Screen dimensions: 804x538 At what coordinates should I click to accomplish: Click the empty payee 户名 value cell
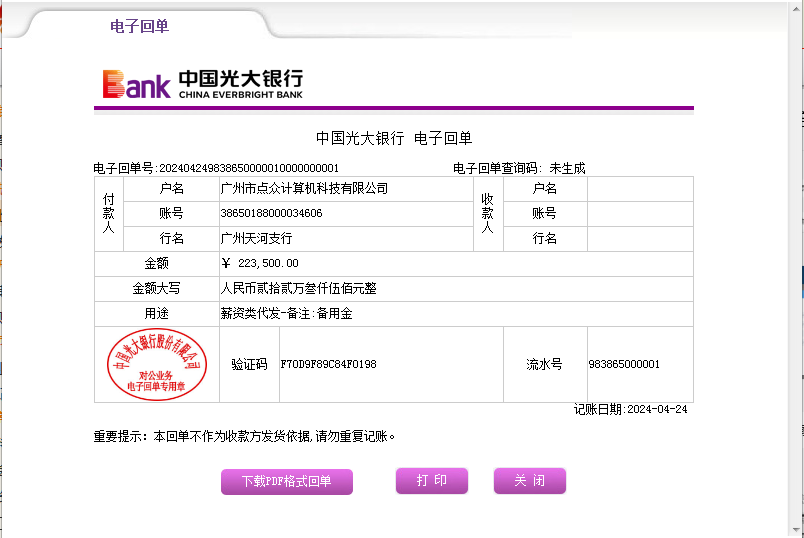[639, 189]
